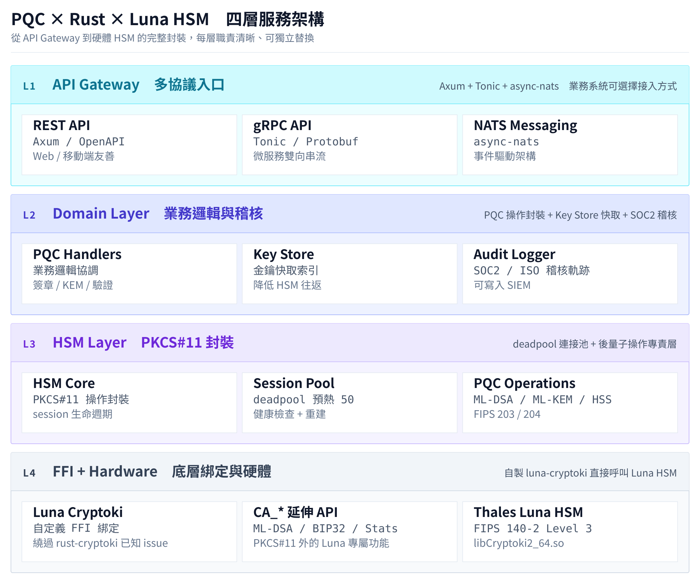The image size is (700, 588).
Task: Click 'session 生命週期' text
Action: click(x=73, y=414)
